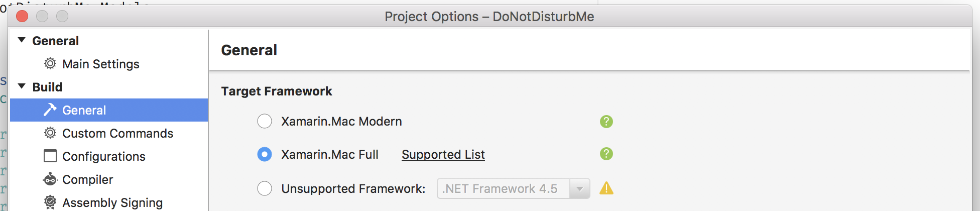Viewport: 980px width, 211px height.
Task: Click help icon for Xamarin.Mac Full
Action: [x=606, y=154]
